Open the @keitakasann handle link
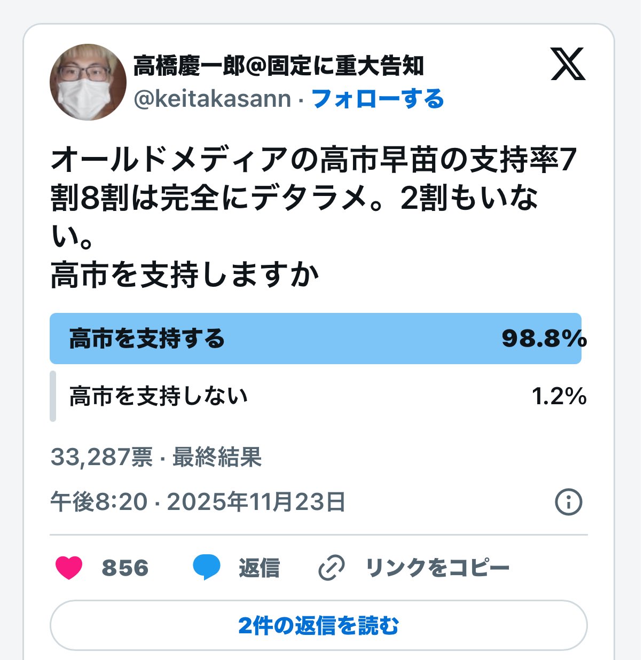The height and width of the screenshot is (660, 644). 212,99
